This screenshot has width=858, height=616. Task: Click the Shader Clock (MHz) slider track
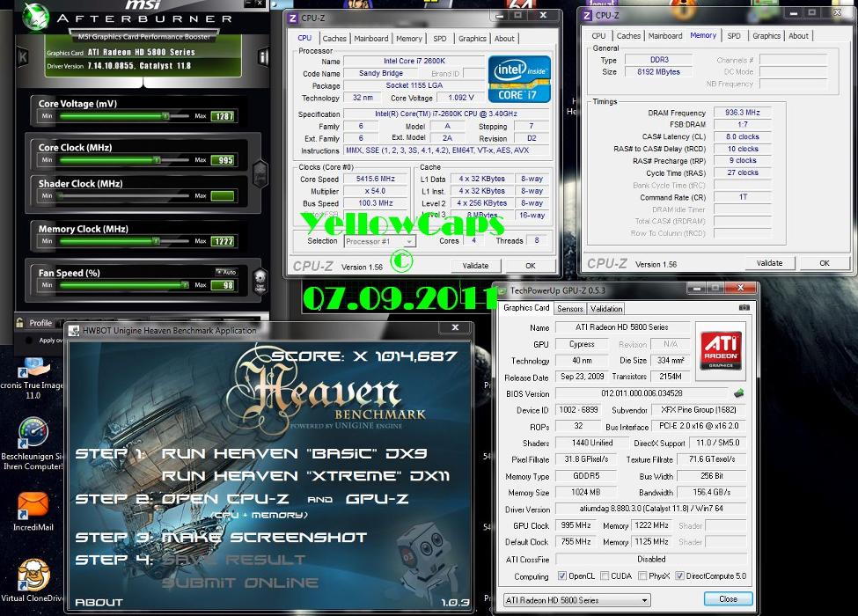124,195
